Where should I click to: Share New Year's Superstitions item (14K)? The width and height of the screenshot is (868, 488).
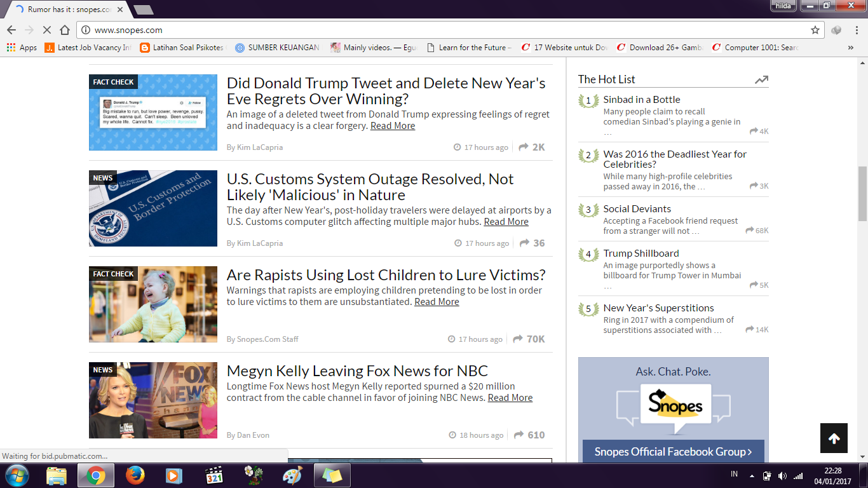757,330
